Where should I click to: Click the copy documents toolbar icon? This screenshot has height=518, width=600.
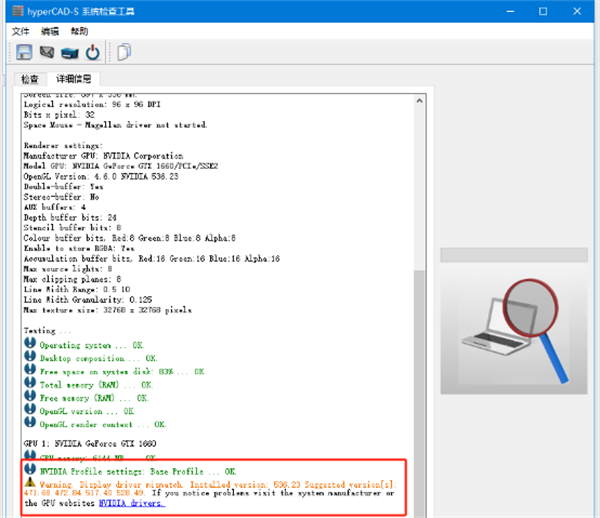coord(124,52)
